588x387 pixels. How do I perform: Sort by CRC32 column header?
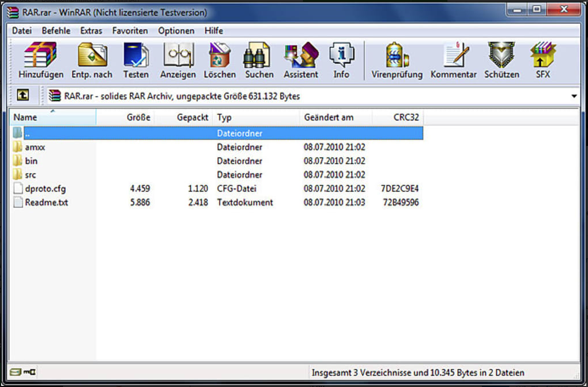pos(398,118)
